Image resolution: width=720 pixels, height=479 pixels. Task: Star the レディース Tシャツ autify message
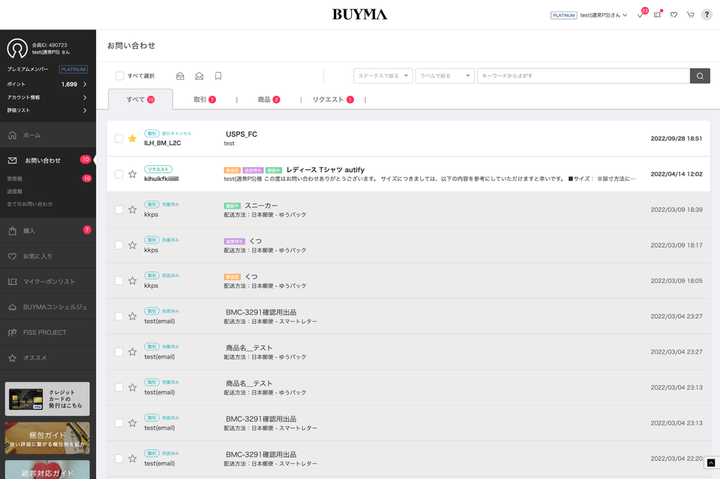tap(132, 174)
